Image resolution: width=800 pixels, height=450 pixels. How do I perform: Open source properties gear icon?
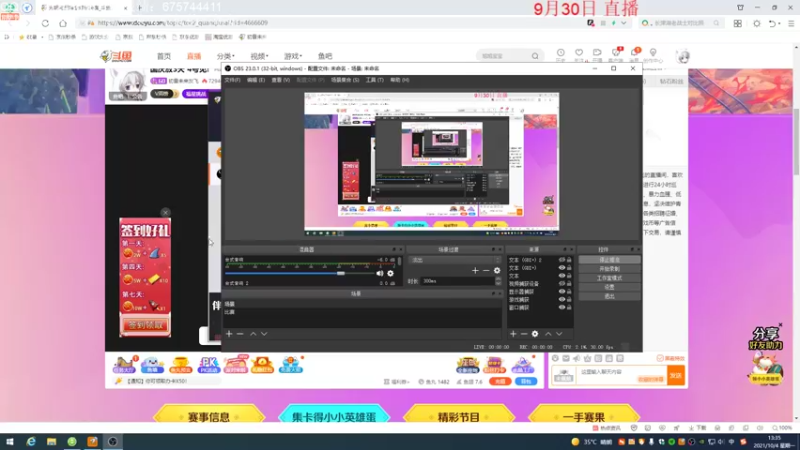click(x=535, y=334)
